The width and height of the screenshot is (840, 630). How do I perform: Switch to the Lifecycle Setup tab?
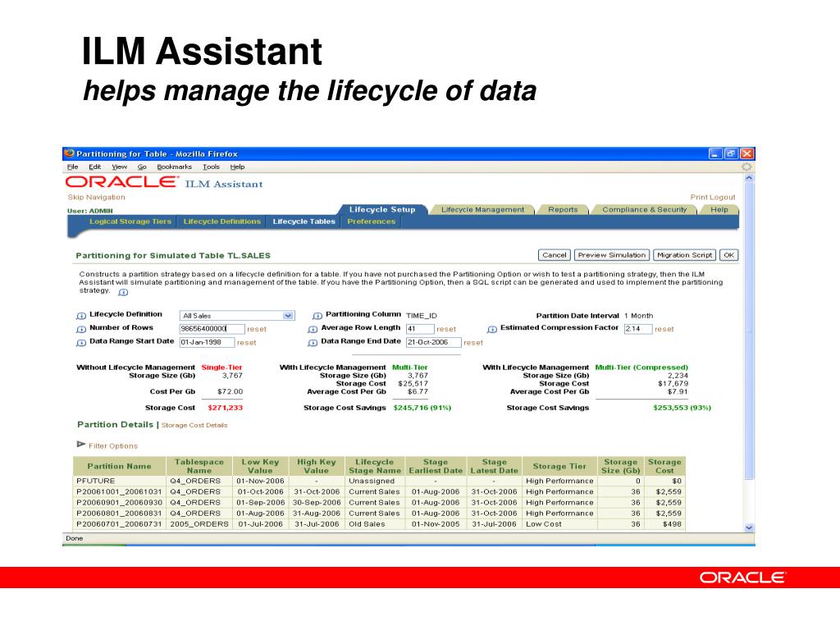coord(382,209)
